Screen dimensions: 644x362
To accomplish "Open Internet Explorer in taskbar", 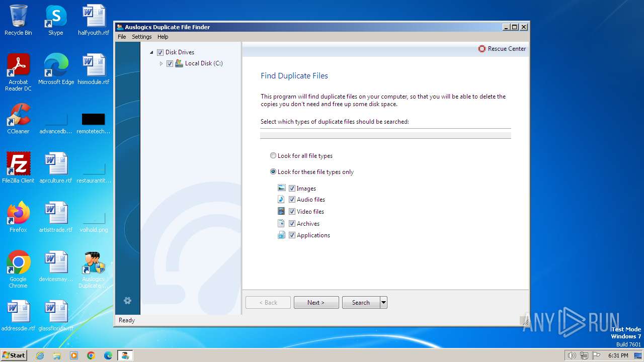I will click(40, 355).
